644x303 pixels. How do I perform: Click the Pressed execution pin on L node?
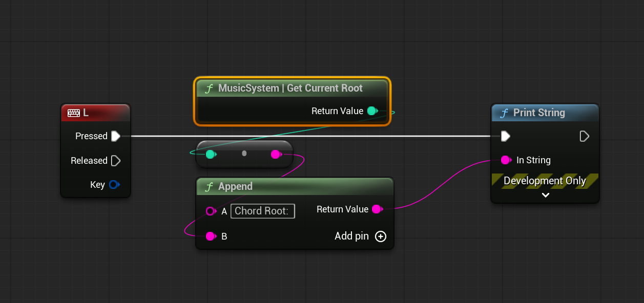116,136
